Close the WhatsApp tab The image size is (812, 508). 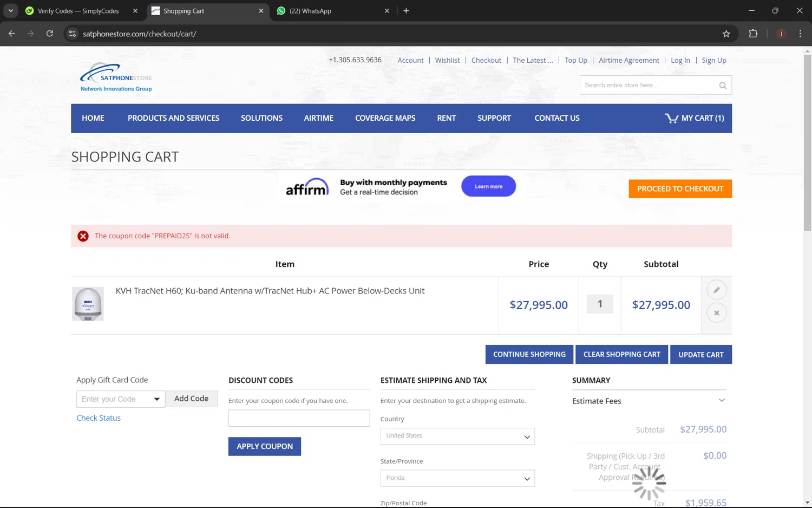[387, 11]
